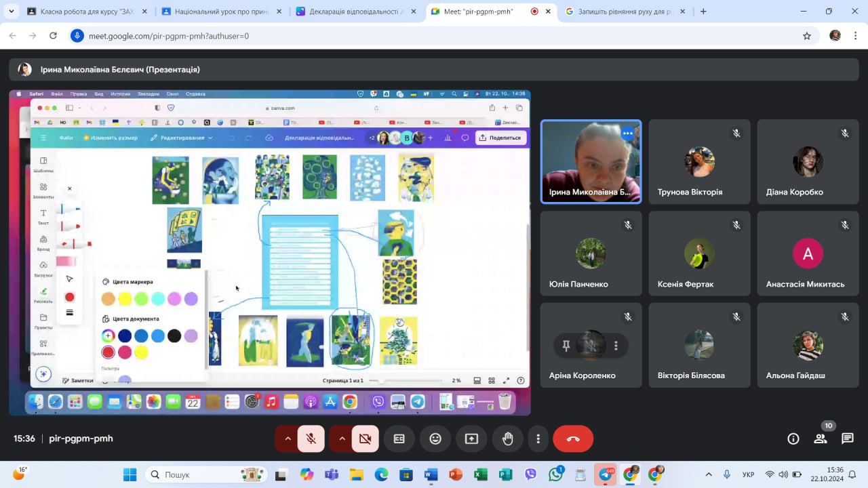Open options on Ірина Миколаївна's tile
The width and height of the screenshot is (868, 488).
point(627,134)
